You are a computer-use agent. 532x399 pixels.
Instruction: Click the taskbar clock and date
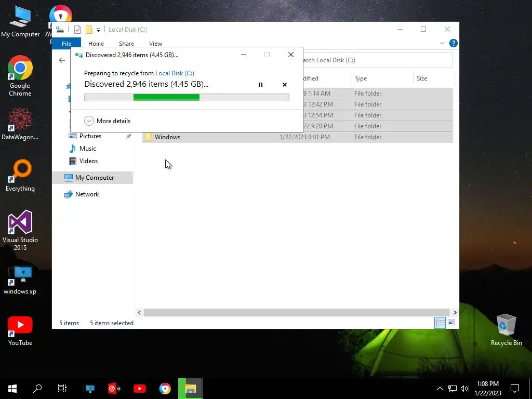point(488,389)
